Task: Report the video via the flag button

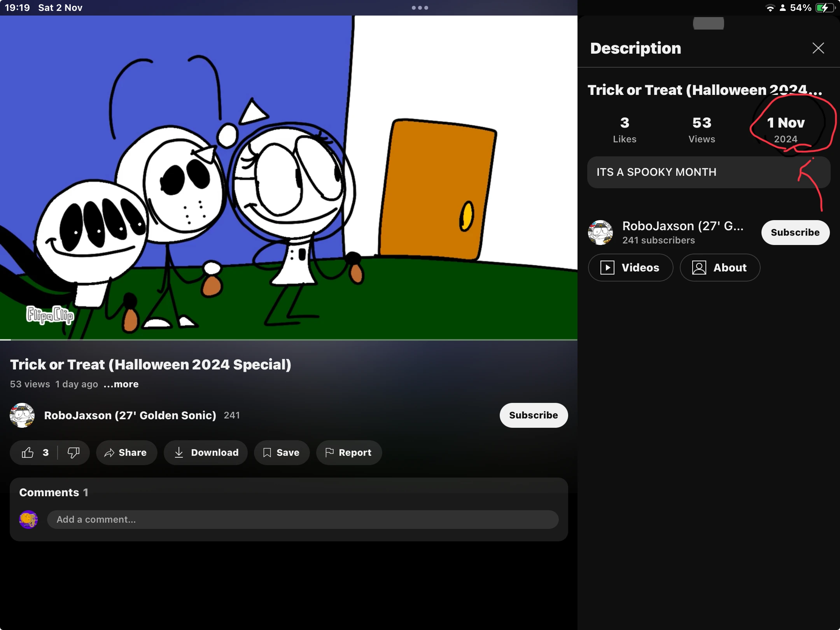Action: point(349,453)
